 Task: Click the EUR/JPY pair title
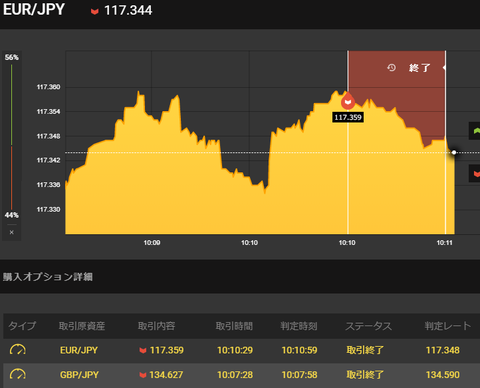pyautogui.click(x=34, y=9)
